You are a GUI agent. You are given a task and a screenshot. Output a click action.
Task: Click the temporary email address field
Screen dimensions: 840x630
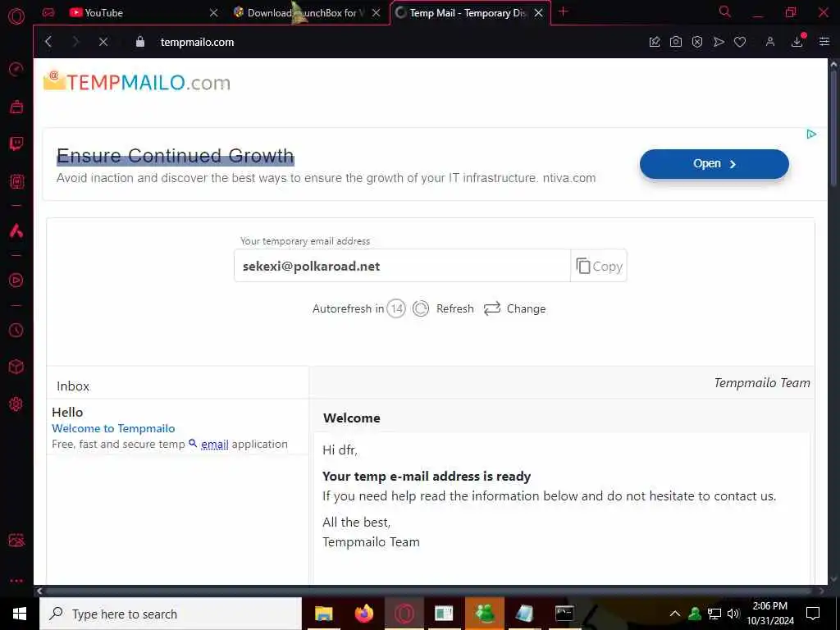(402, 266)
